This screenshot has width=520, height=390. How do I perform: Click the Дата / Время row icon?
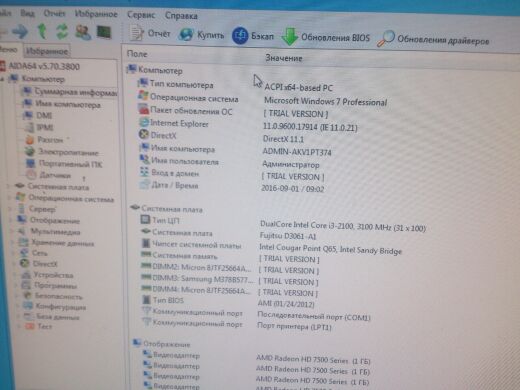tap(145, 184)
